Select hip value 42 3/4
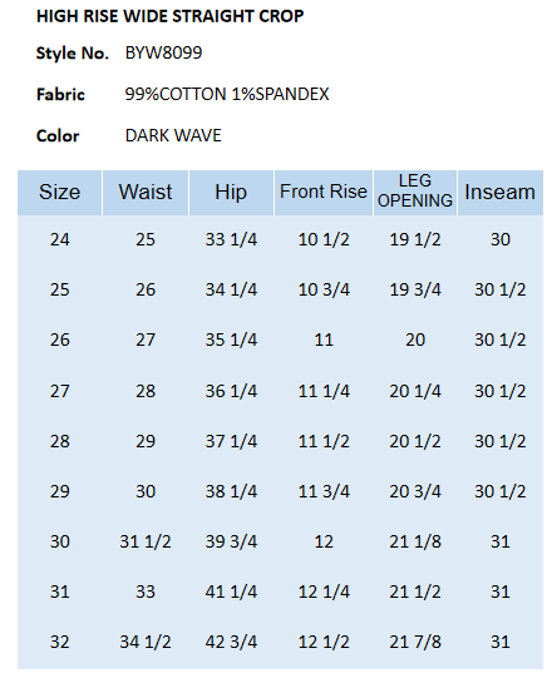The height and width of the screenshot is (673, 548). click(231, 642)
